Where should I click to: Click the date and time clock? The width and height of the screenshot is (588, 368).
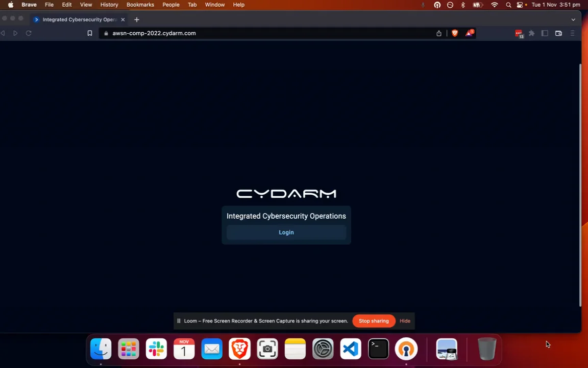point(556,5)
